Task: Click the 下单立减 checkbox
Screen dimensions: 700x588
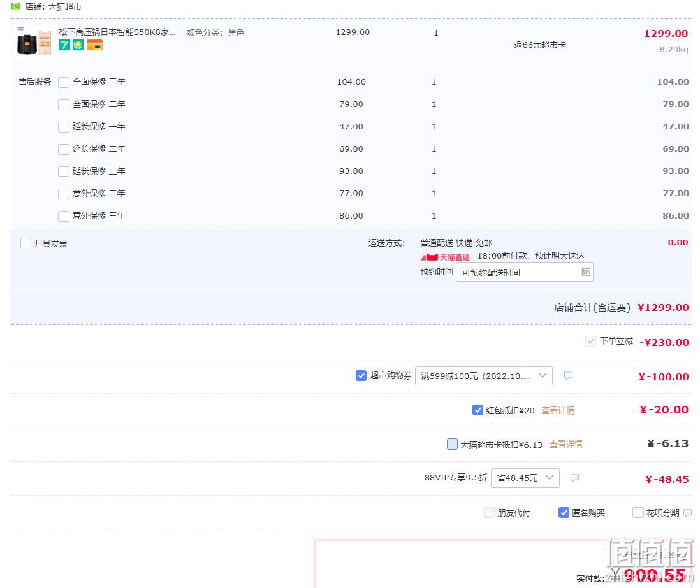Action: [590, 341]
